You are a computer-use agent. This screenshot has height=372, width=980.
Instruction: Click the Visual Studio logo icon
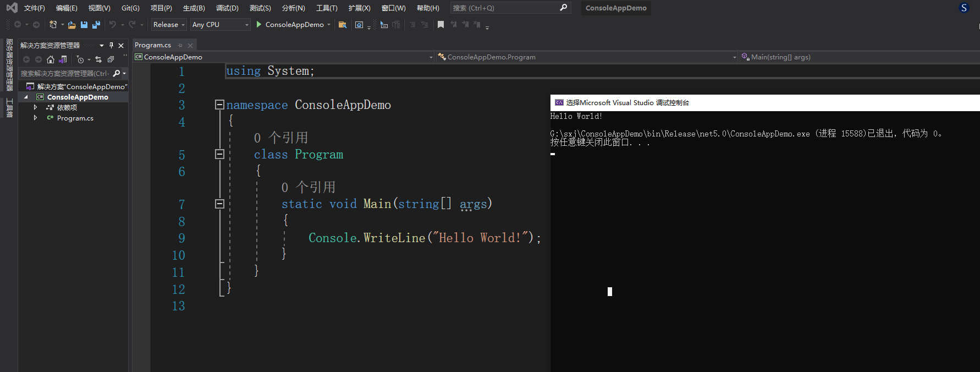tap(12, 8)
